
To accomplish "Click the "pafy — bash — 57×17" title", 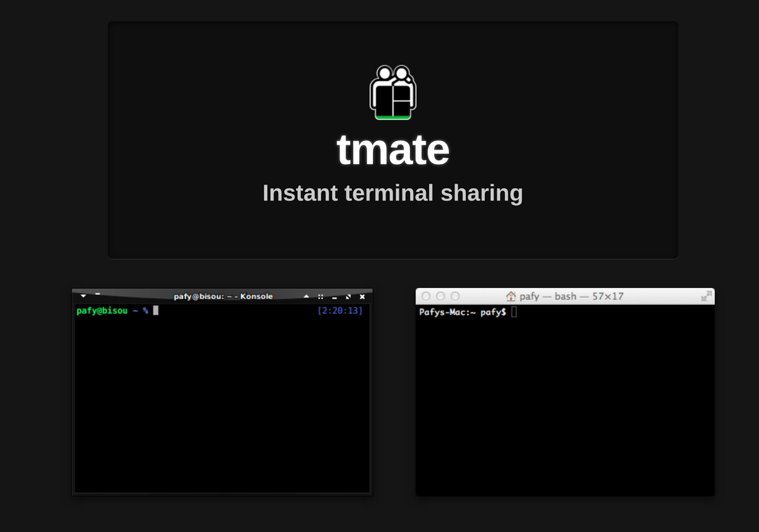I will [x=571, y=296].
